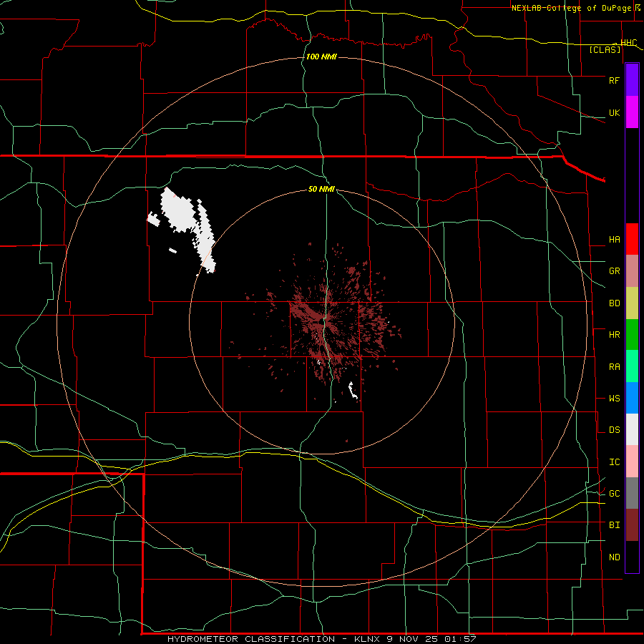Click the DS legend label

615,430
